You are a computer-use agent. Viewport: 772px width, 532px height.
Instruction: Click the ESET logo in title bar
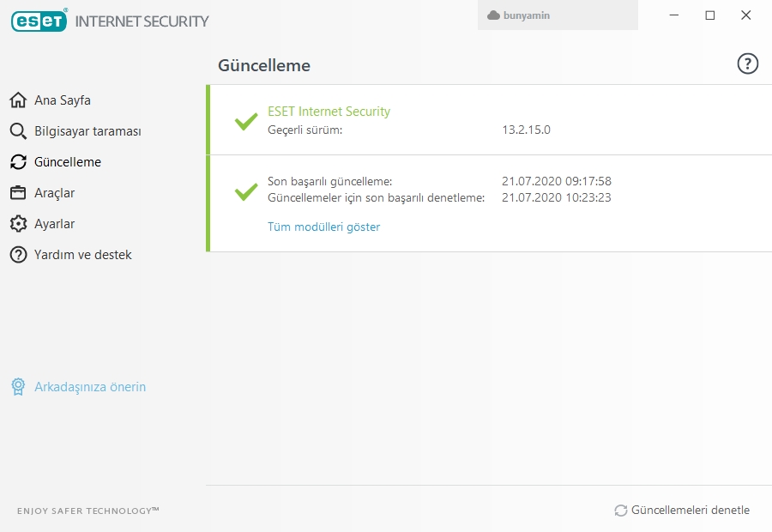(x=39, y=21)
